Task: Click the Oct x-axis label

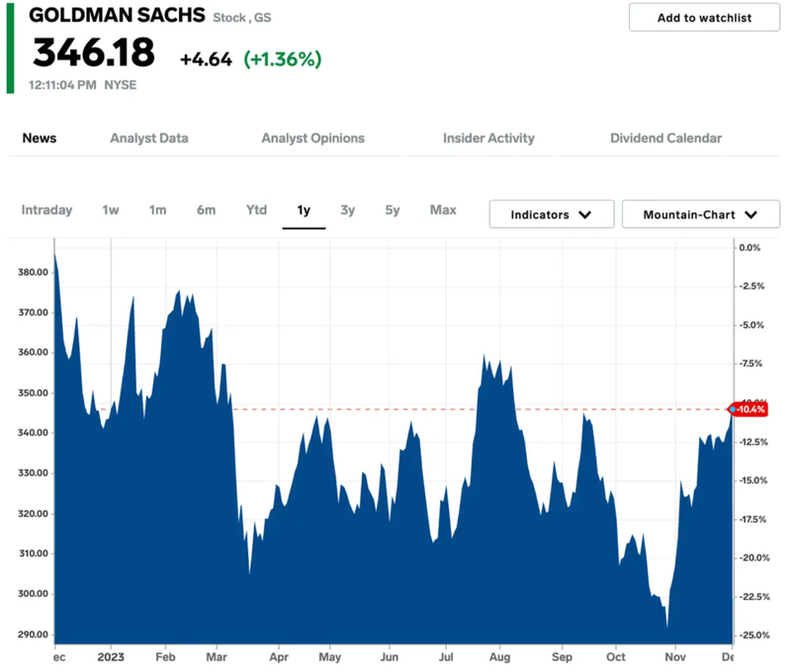Action: (615, 657)
